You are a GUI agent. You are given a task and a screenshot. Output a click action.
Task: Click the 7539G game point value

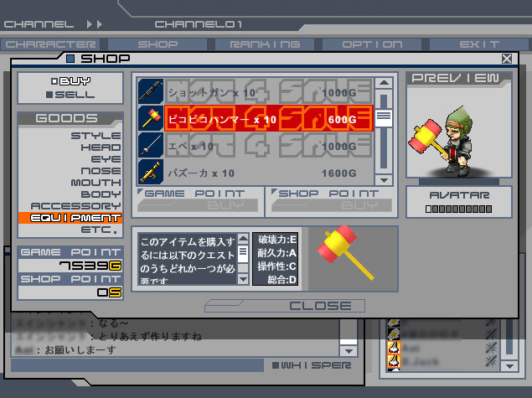[x=90, y=266]
